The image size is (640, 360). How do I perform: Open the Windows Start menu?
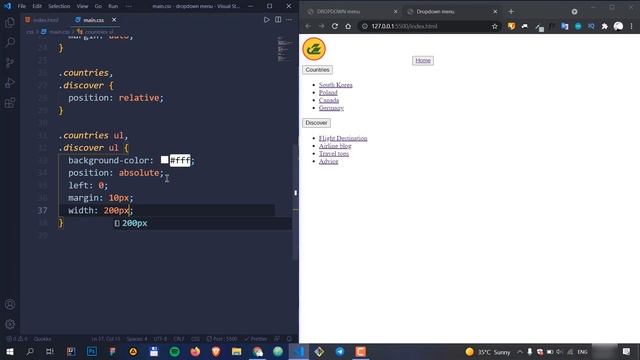pos(10,351)
